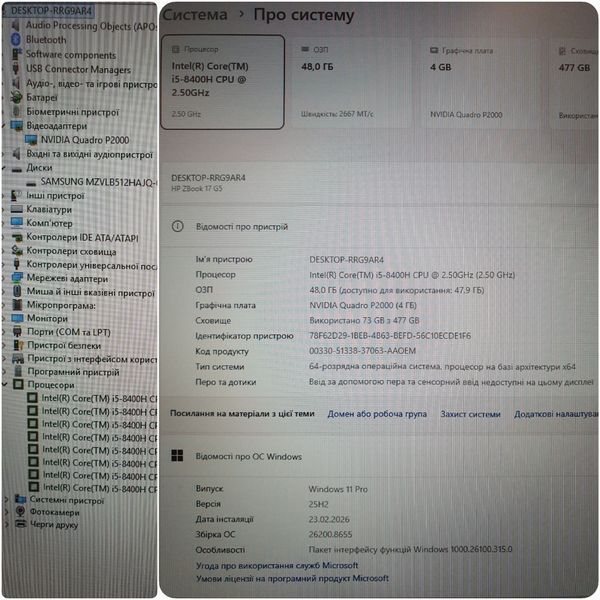The height and width of the screenshot is (600, 600).
Task: Click the Контролери IDE ATA/ATAPI icon
Action: click(17, 238)
